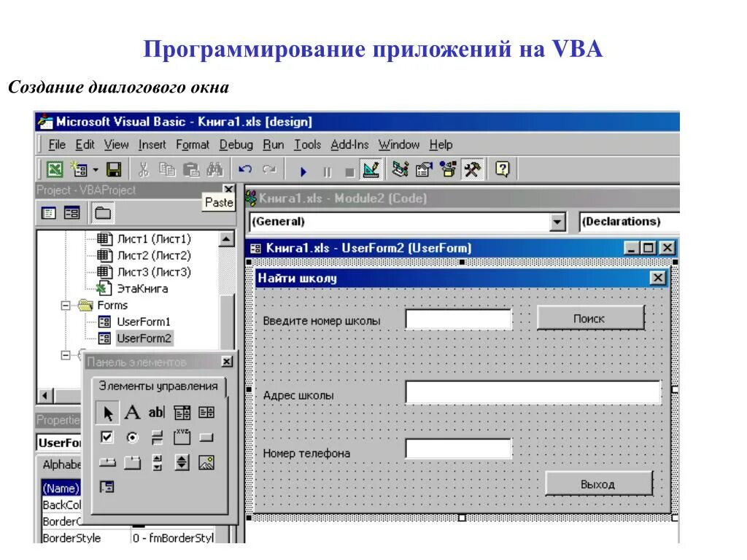Select Лист1 (Лист1) in project tree
The width and height of the screenshot is (747, 560).
pyautogui.click(x=154, y=238)
